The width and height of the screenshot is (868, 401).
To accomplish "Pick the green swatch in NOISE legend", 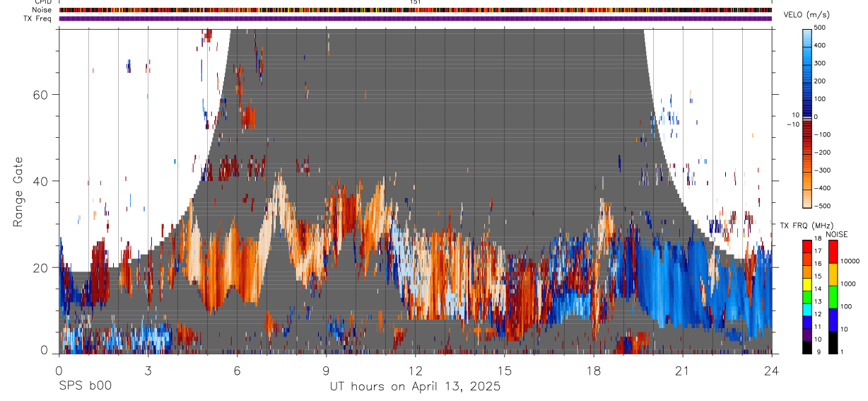I will click(833, 297).
